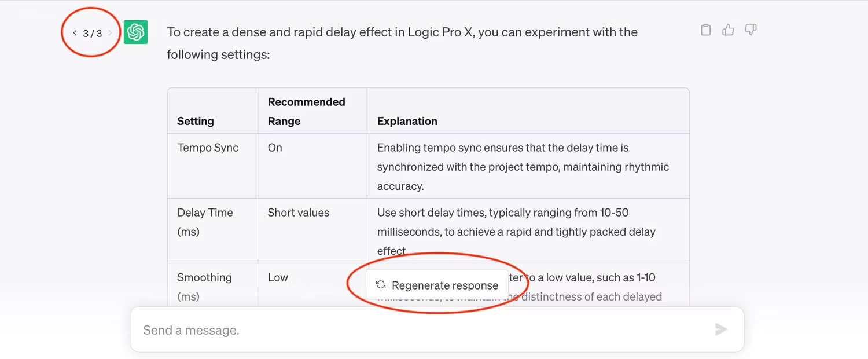Screen dimensions: 868x359
Task: Click the intro paragraph about Logic Pro X
Action: coord(402,43)
